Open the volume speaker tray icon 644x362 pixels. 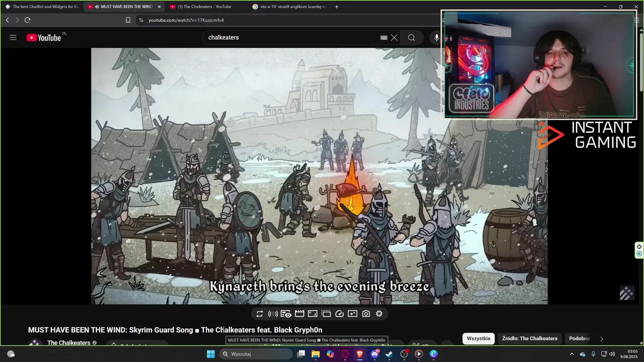point(612,354)
